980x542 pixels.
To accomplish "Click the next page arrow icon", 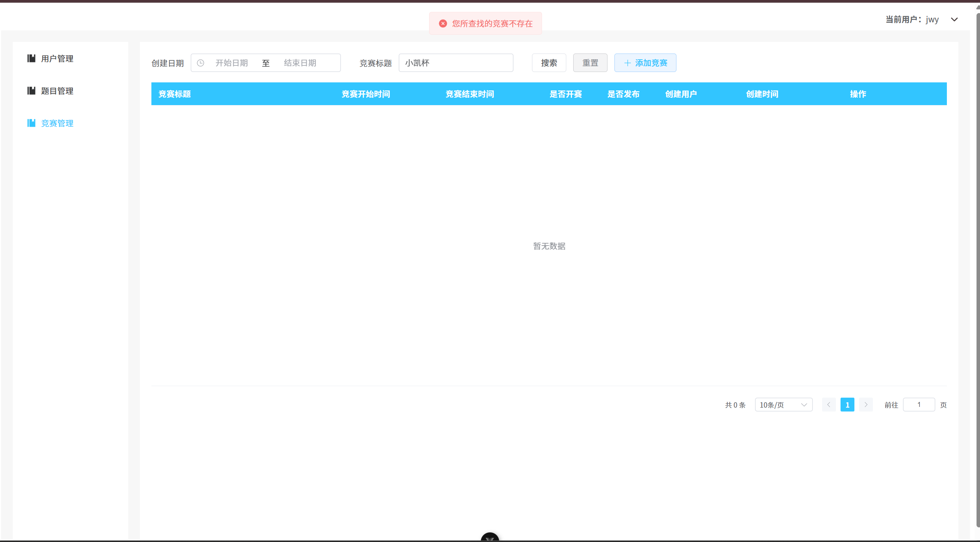I will pos(866,405).
